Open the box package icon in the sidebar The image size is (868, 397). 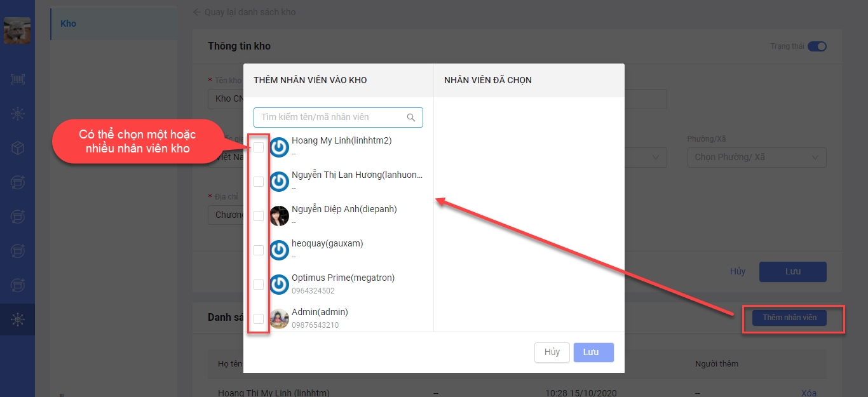17,148
